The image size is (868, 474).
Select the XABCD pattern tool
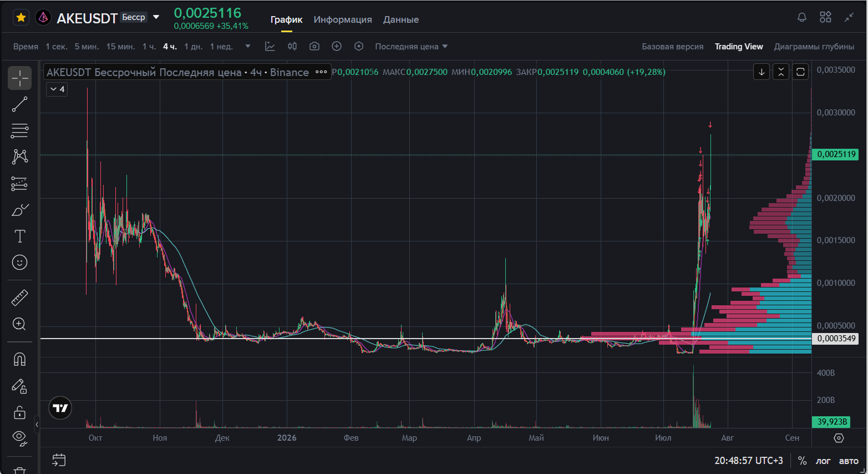19,157
